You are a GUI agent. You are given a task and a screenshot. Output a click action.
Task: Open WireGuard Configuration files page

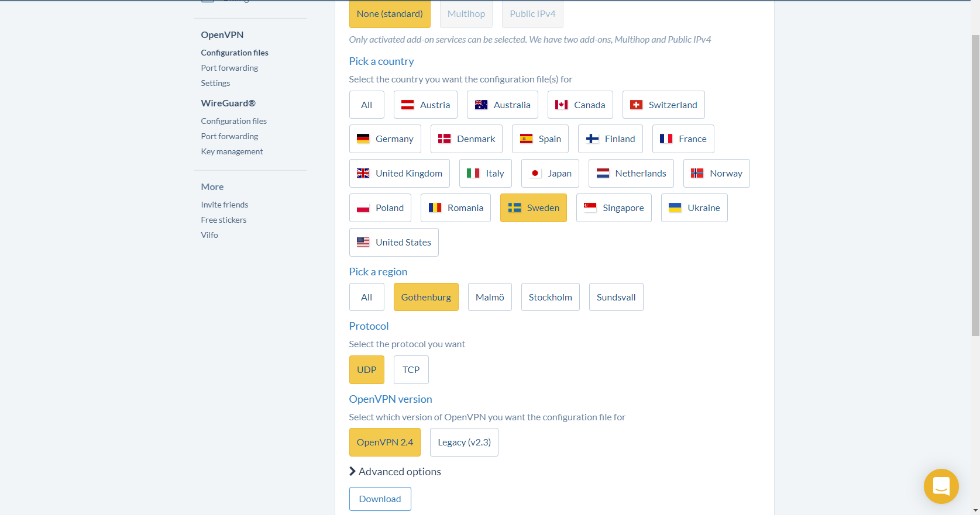coord(234,121)
